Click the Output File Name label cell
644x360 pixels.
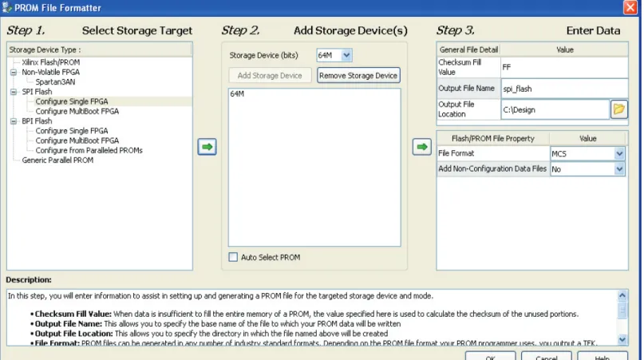tap(468, 89)
